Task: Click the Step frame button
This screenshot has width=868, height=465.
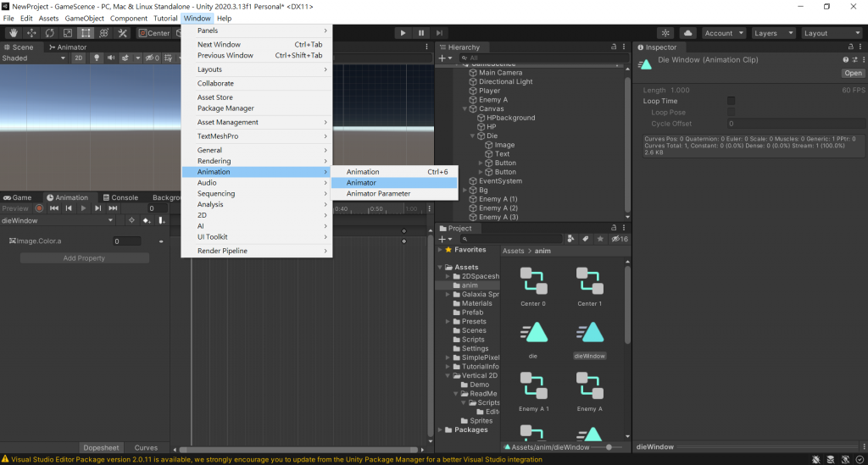Action: pos(440,33)
